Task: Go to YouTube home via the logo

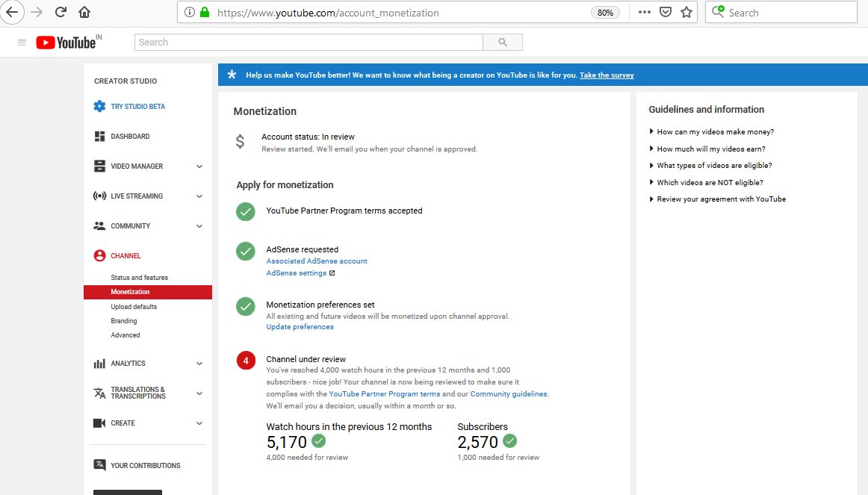Action: coord(69,43)
